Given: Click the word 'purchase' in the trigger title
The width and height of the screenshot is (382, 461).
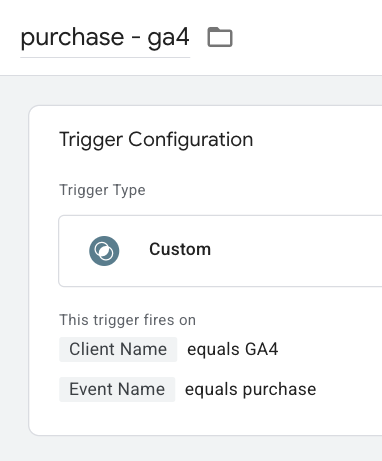Looking at the screenshot, I should 72,38.
